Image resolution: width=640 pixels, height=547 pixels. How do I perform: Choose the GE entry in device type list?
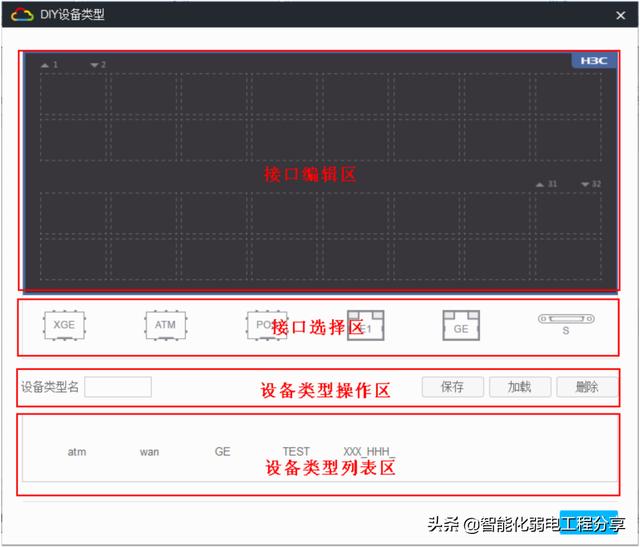tap(222, 452)
